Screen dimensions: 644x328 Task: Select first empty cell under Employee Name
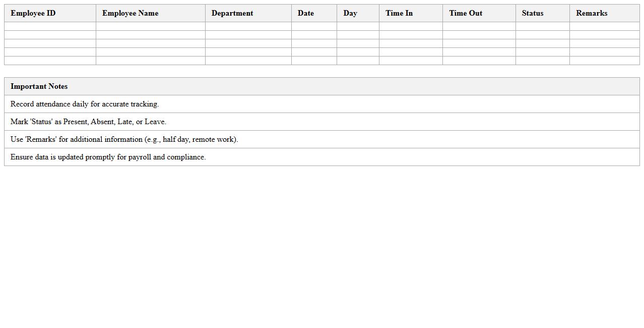pos(150,26)
